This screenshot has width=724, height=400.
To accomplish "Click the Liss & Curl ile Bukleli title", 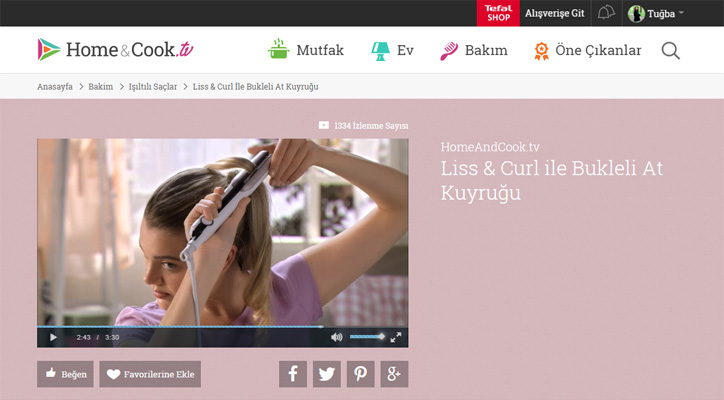I will [552, 180].
